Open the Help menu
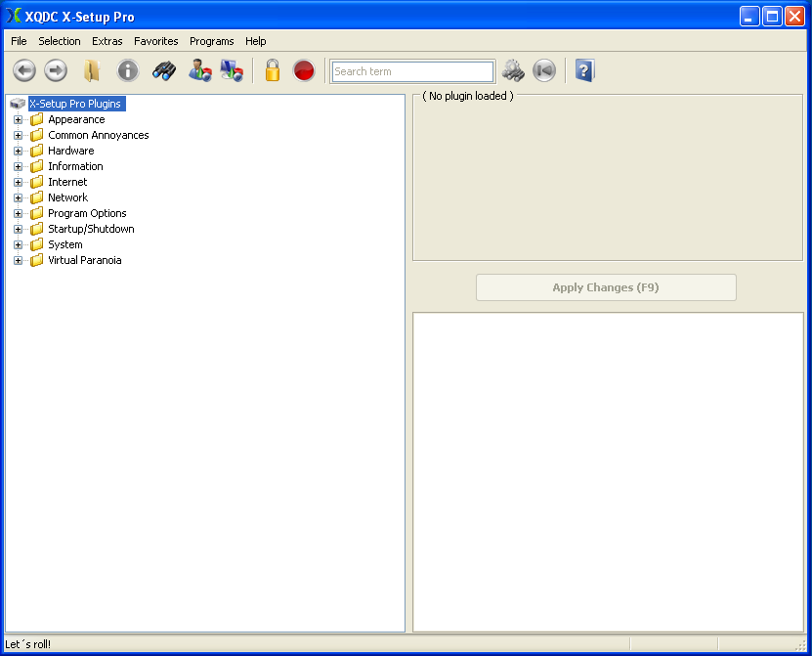 tap(256, 41)
